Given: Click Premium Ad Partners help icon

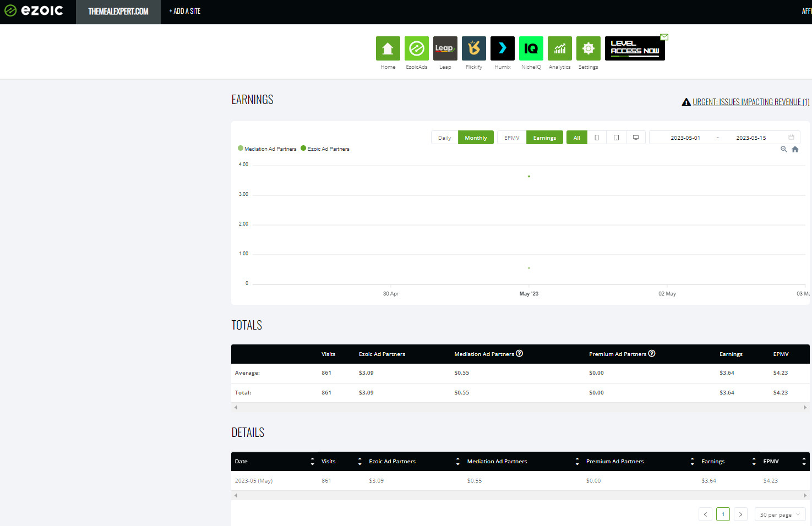Looking at the screenshot, I should pyautogui.click(x=652, y=353).
